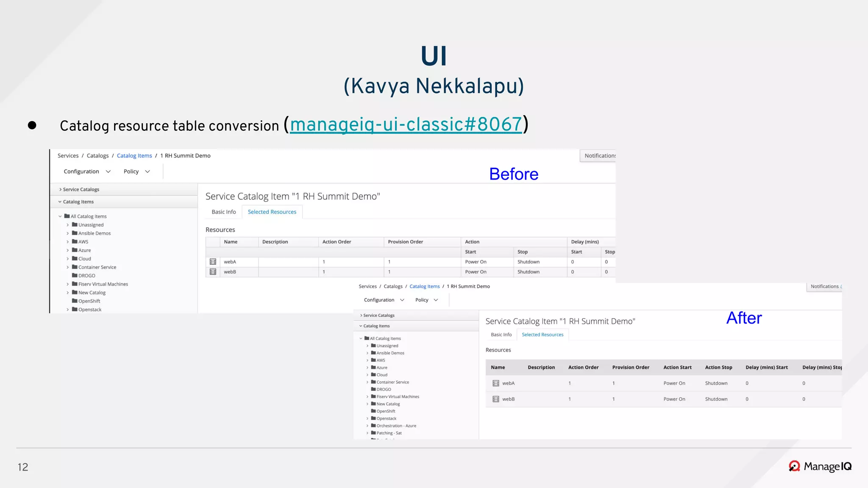868x488 pixels.
Task: Select Openstack in After tree
Action: click(x=387, y=419)
